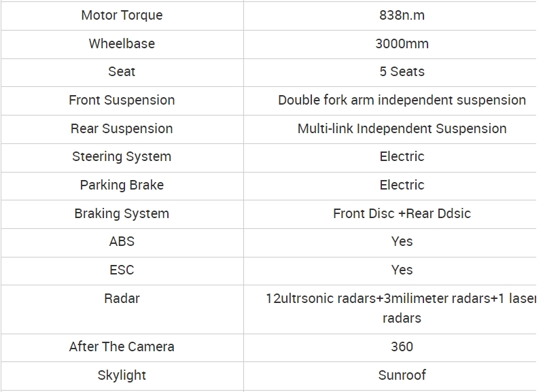Select the 12ultrsonic radars description text

[x=402, y=308]
